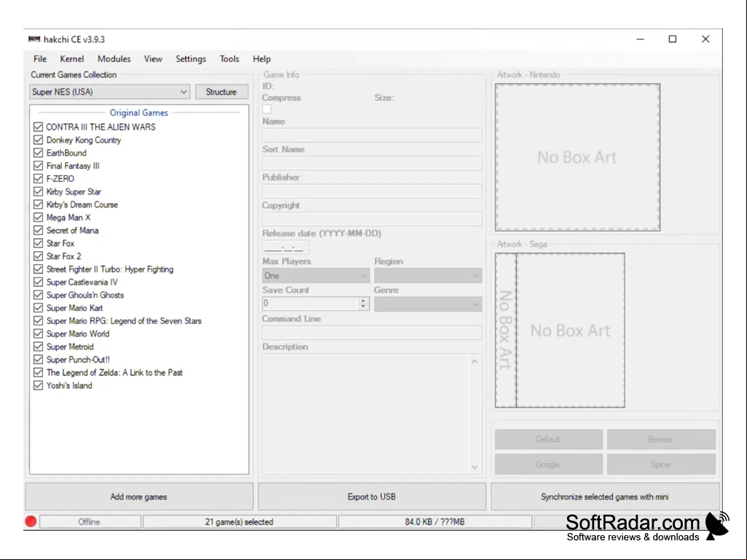
Task: Uncheck the F-ZERO checkbox
Action: click(39, 178)
